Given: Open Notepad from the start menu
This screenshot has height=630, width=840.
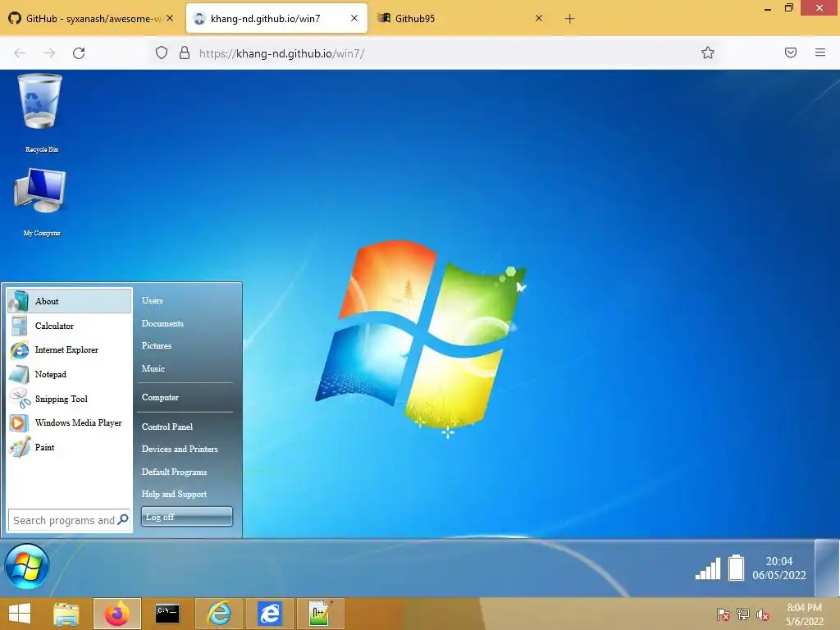Looking at the screenshot, I should (69, 374).
